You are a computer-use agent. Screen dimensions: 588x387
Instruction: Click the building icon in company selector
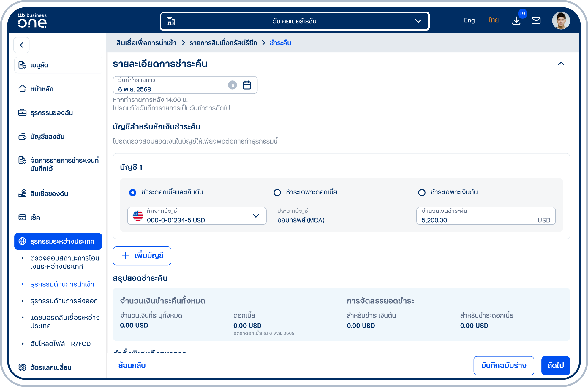coord(171,21)
